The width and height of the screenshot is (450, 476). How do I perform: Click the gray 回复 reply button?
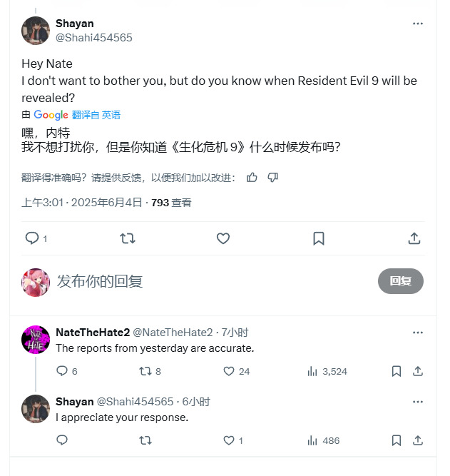pyautogui.click(x=401, y=281)
